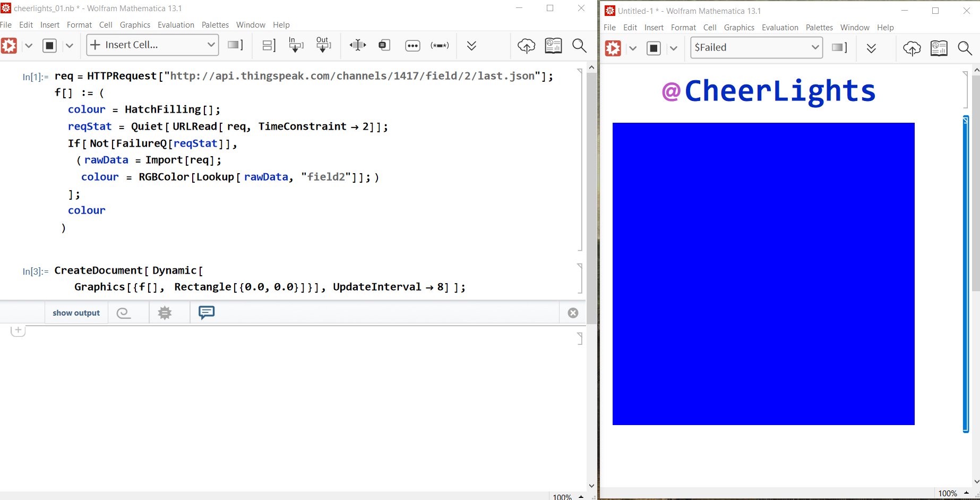Viewport: 980px width, 500px height.
Task: Open documentation book icon in cheerlights notebook
Action: [x=553, y=45]
